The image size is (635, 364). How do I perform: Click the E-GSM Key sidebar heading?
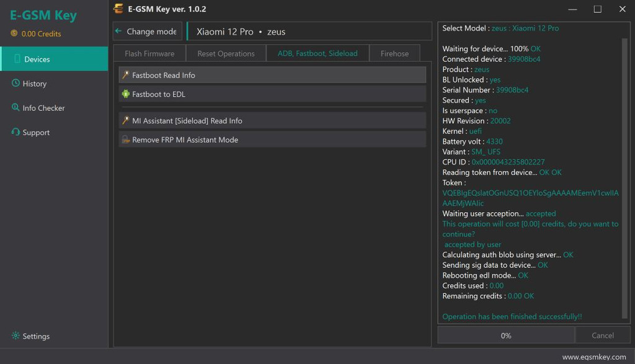click(x=43, y=15)
